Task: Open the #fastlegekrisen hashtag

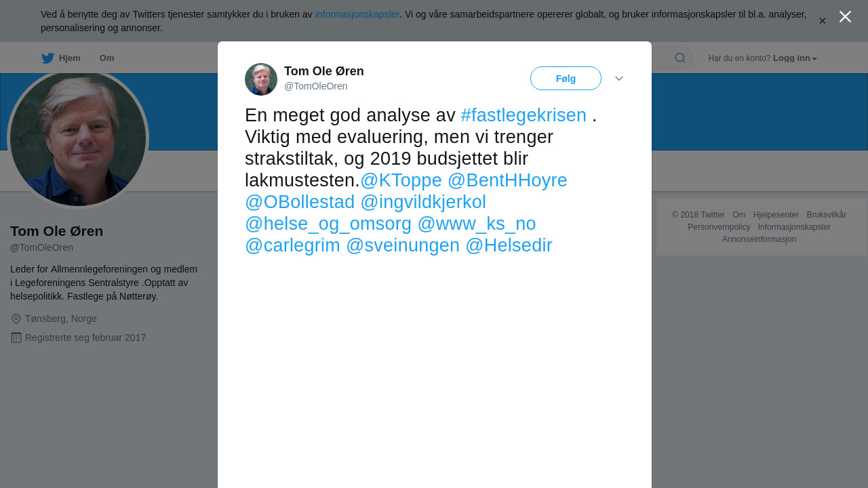Action: tap(523, 115)
